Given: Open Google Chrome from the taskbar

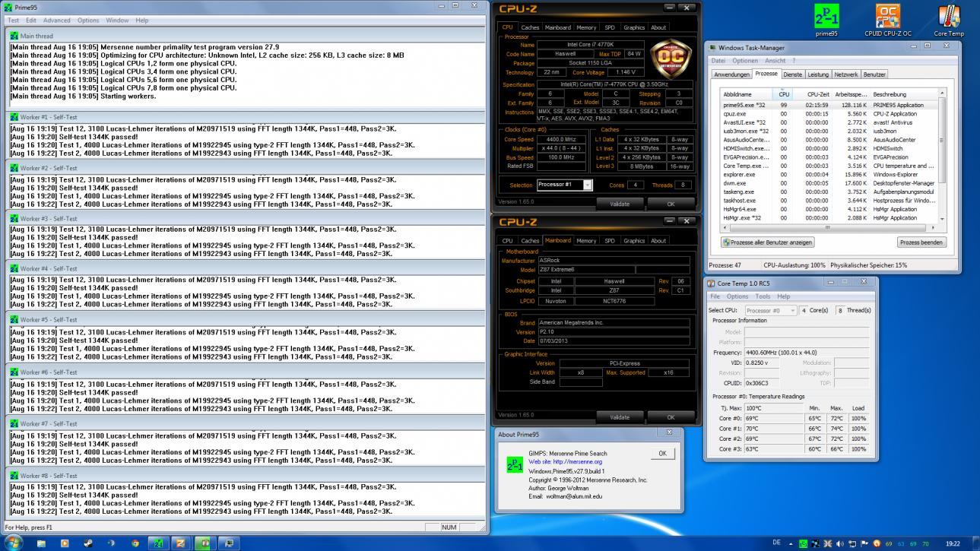Looking at the screenshot, I should tap(135, 543).
